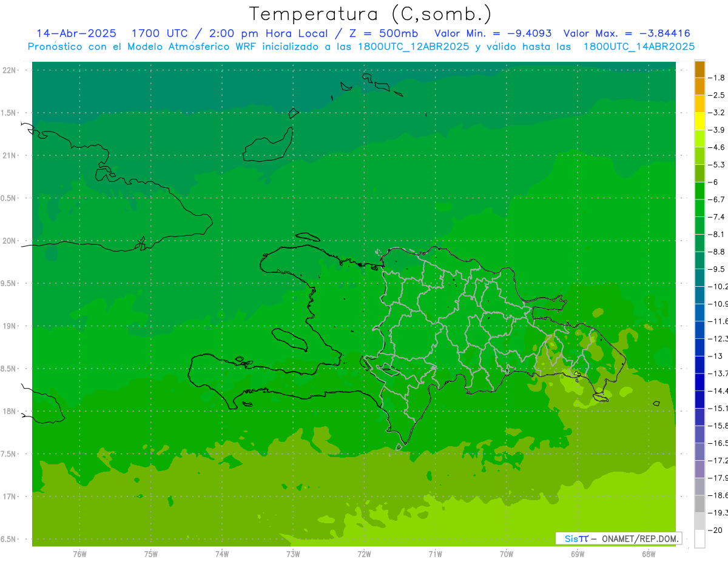Click the "-8.1" legend value
This screenshot has height=562, width=728.
tap(717, 234)
